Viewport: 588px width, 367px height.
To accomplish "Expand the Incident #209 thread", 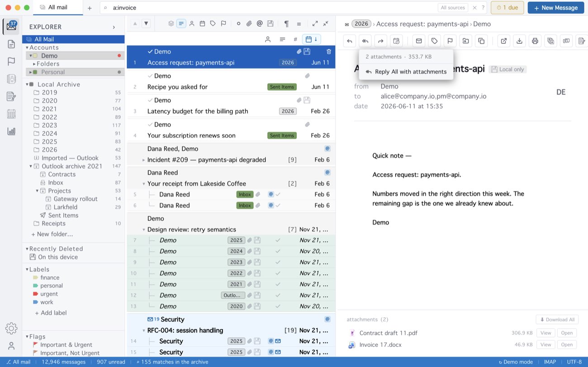I will click(x=144, y=160).
